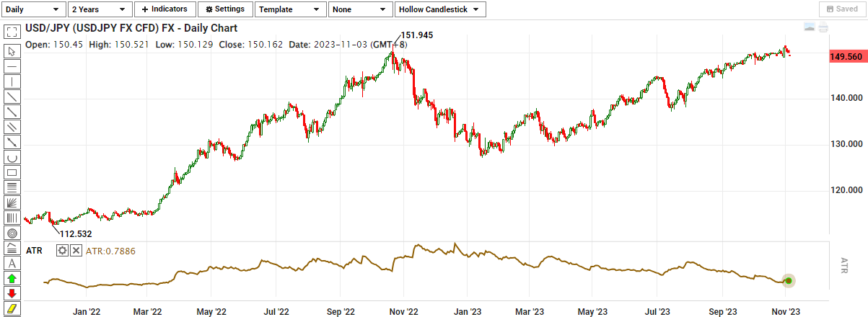
Task: Open ATR indicator settings gear
Action: click(63, 250)
